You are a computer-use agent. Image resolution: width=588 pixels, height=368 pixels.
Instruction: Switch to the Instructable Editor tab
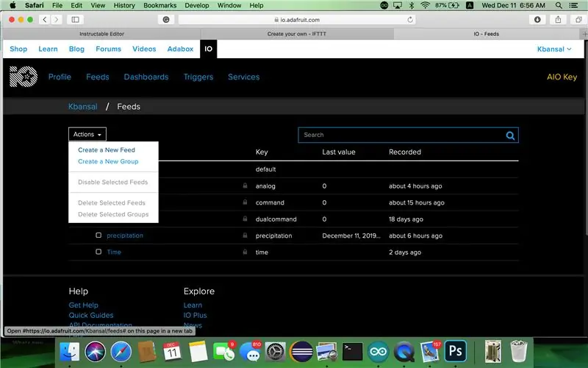coord(101,34)
